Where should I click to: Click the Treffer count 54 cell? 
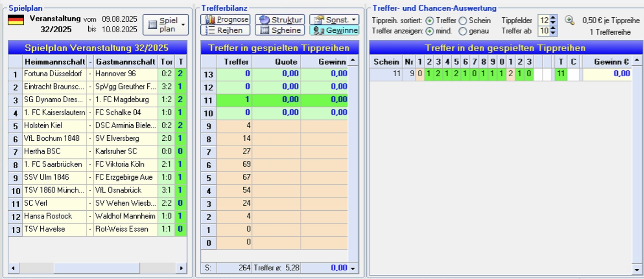point(234,190)
